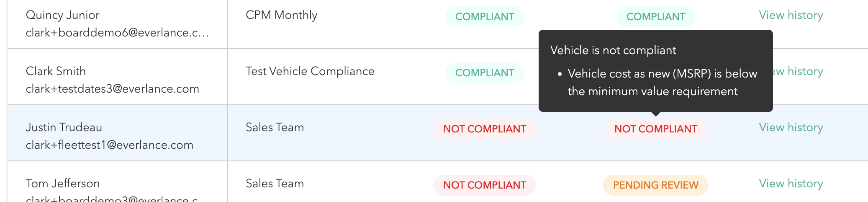Click Clark Smith's COMPLIANT badge

pyautogui.click(x=484, y=73)
